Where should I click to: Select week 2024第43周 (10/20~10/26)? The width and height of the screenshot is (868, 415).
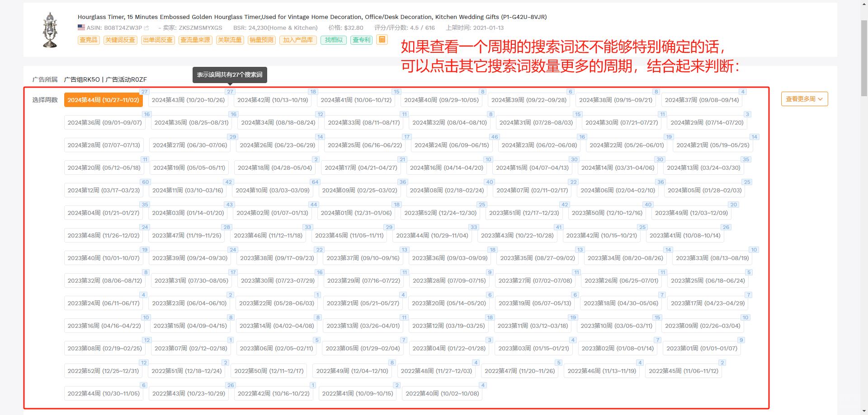(188, 100)
